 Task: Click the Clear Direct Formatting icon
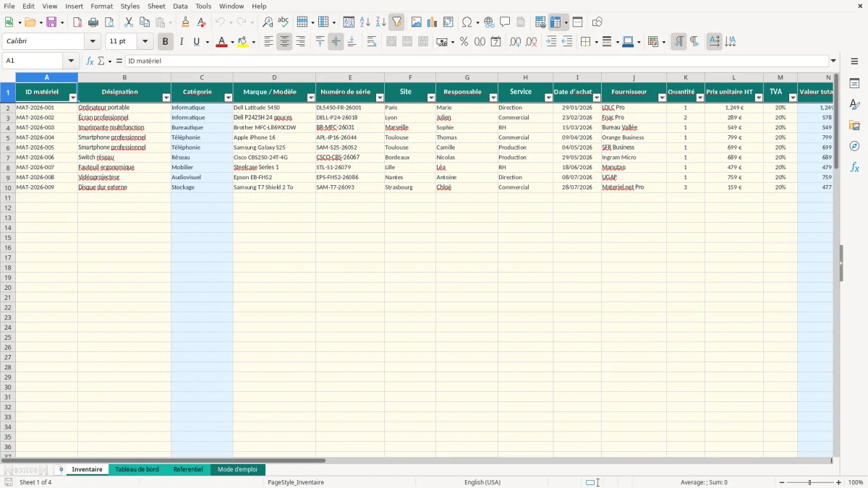click(x=202, y=22)
